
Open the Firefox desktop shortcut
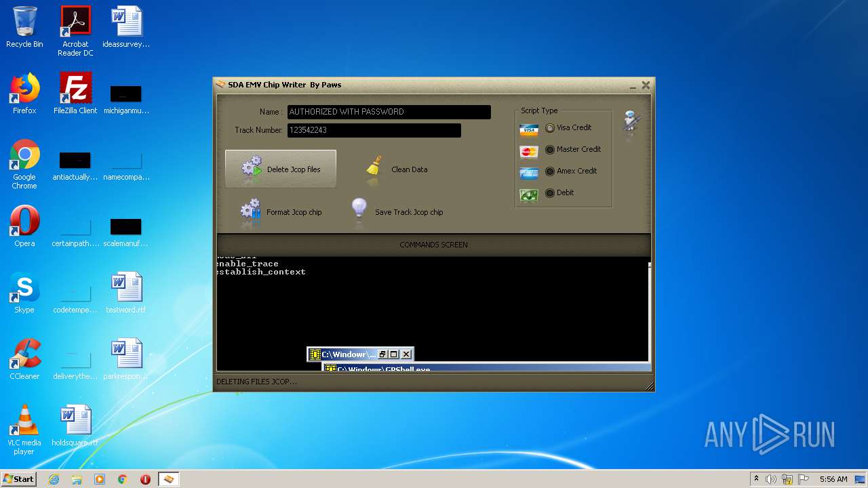click(x=24, y=94)
